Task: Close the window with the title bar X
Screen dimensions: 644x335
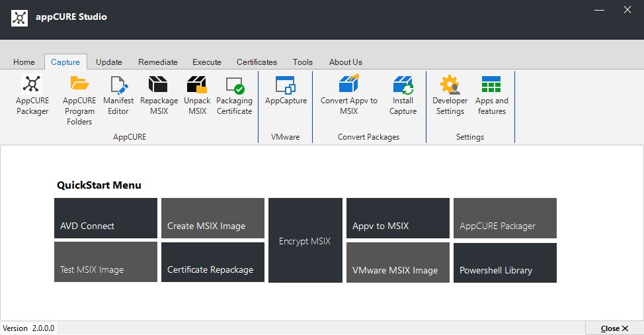Action: click(627, 10)
